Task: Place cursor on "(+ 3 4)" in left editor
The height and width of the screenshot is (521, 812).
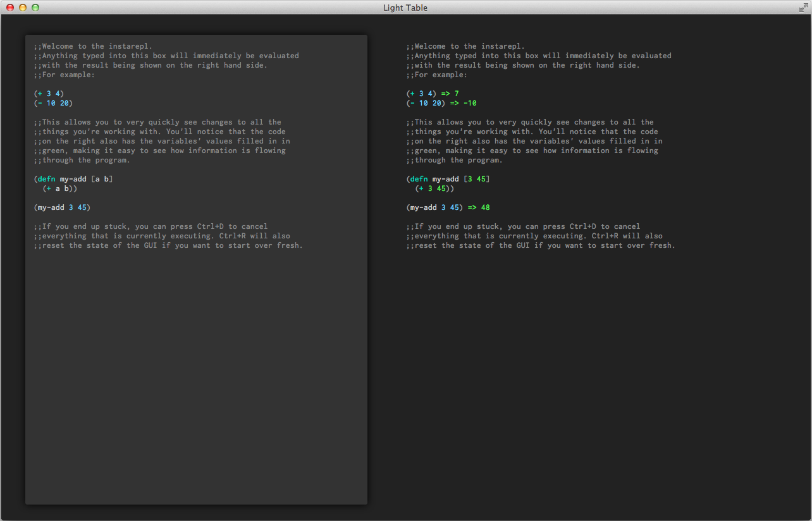Action: click(x=49, y=94)
